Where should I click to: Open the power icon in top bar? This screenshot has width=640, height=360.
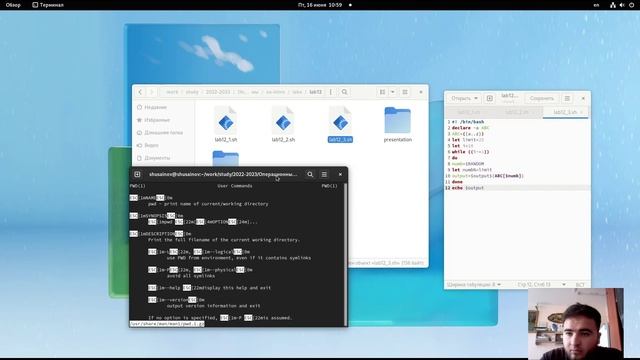(x=631, y=5)
